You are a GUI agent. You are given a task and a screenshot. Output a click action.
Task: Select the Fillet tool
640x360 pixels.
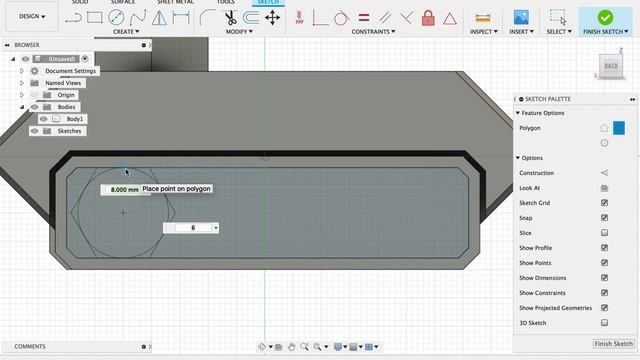tap(207, 18)
